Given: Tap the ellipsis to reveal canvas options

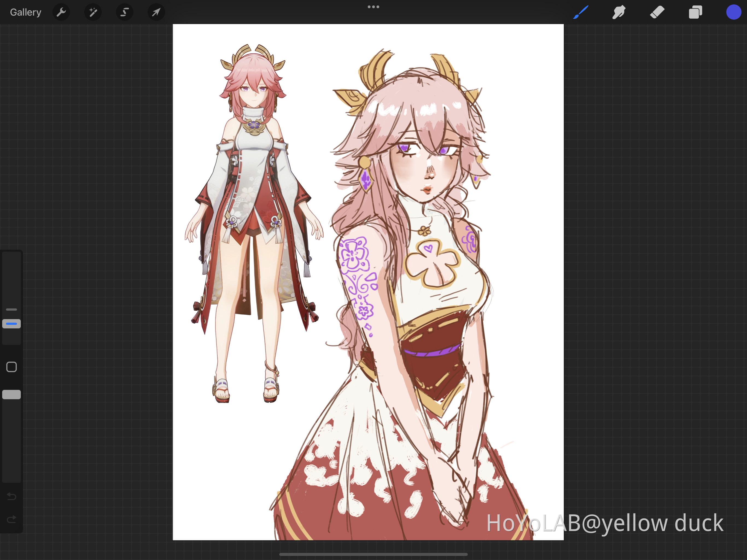Looking at the screenshot, I should (x=373, y=6).
